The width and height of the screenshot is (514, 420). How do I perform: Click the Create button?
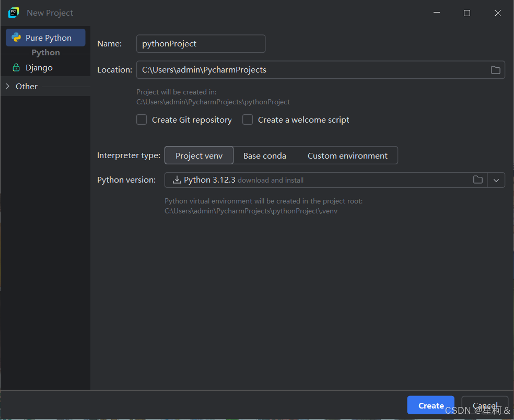tap(431, 405)
